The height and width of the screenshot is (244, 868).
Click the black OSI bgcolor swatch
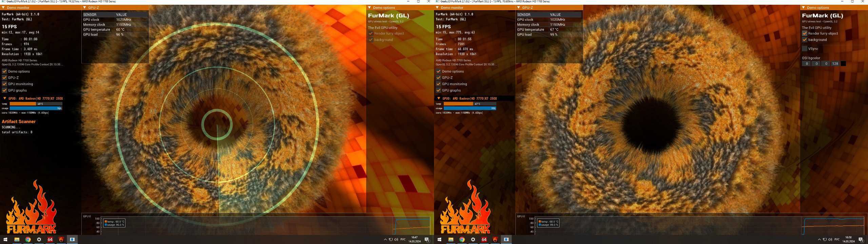843,64
